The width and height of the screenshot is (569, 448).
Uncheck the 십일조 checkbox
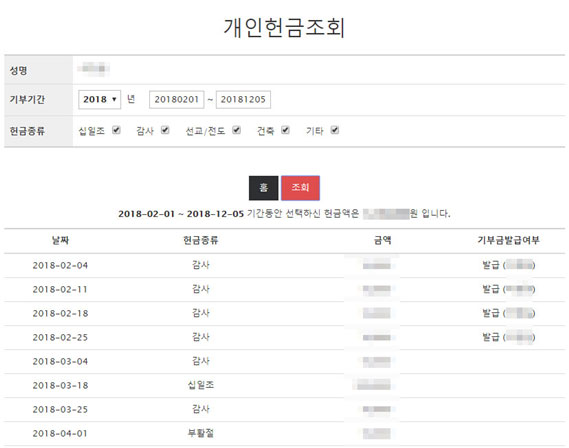pyautogui.click(x=116, y=130)
